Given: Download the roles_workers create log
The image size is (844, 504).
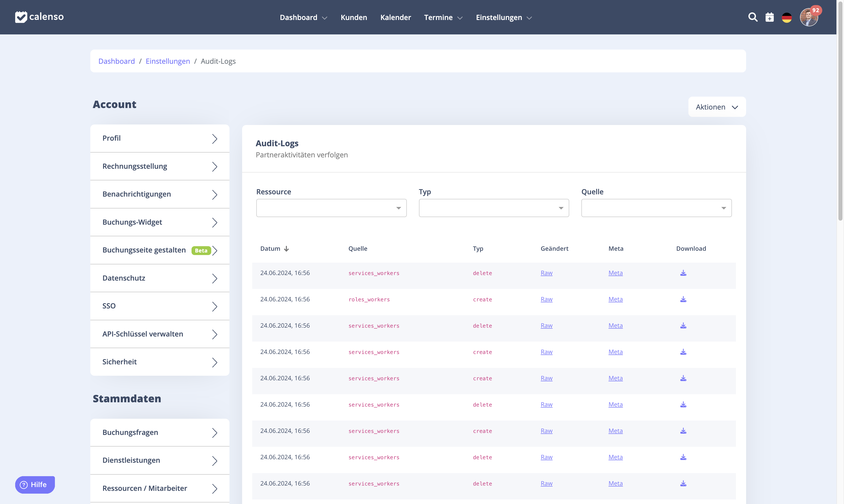Looking at the screenshot, I should pyautogui.click(x=683, y=299).
